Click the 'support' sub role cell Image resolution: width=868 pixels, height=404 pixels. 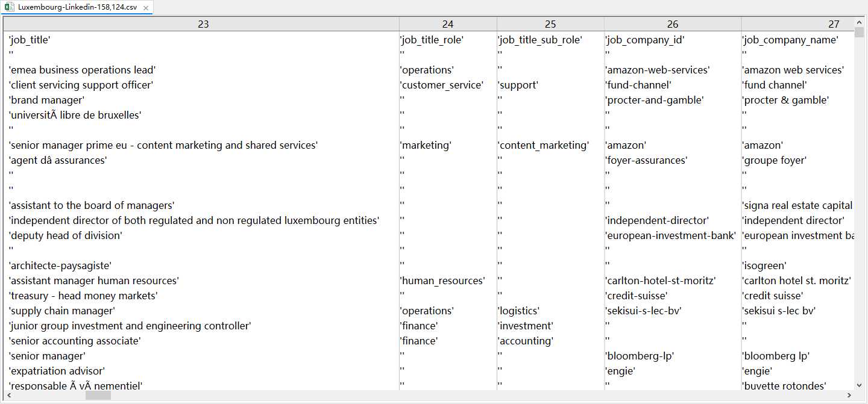click(x=550, y=85)
